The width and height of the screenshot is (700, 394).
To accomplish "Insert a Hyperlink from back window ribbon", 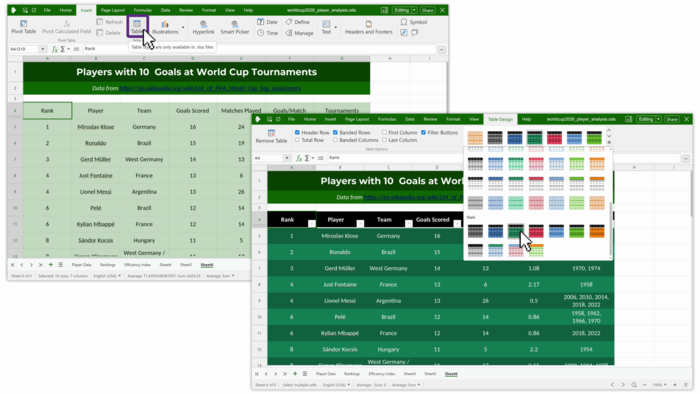I will click(x=204, y=27).
